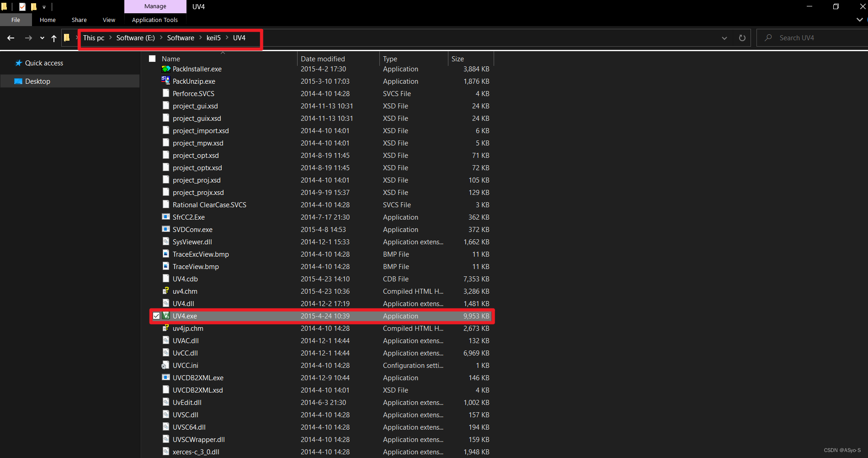
Task: Open the View ribbon tab
Action: coord(109,20)
